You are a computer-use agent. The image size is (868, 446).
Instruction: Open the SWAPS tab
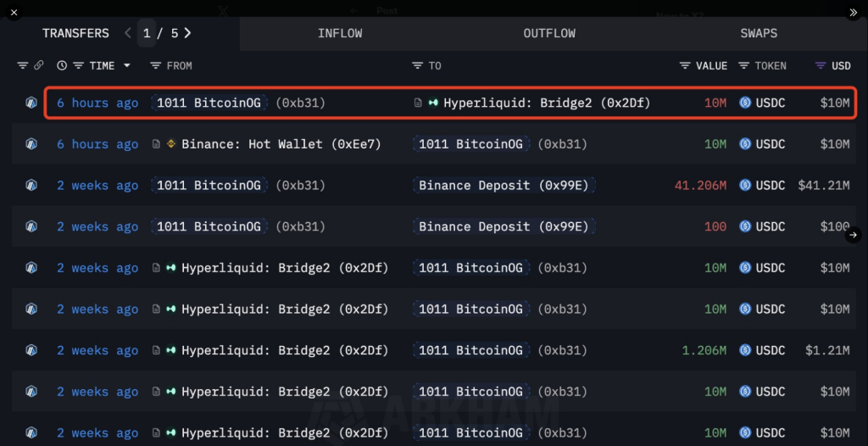(x=758, y=33)
